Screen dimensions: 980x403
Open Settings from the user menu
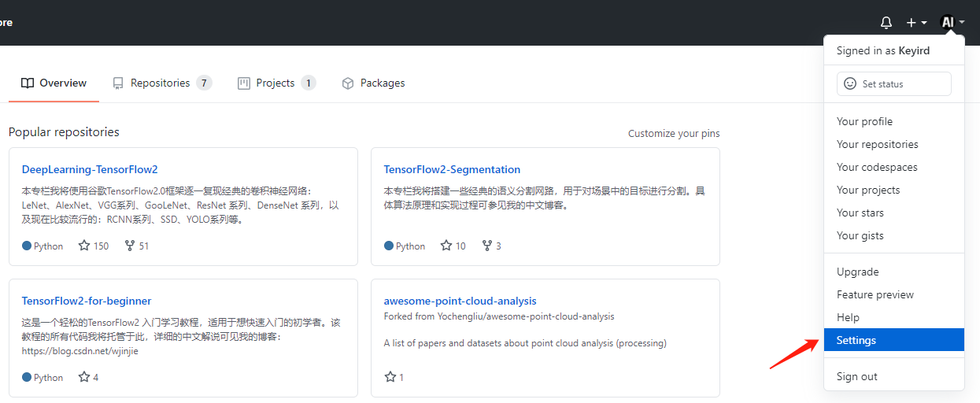click(x=894, y=340)
